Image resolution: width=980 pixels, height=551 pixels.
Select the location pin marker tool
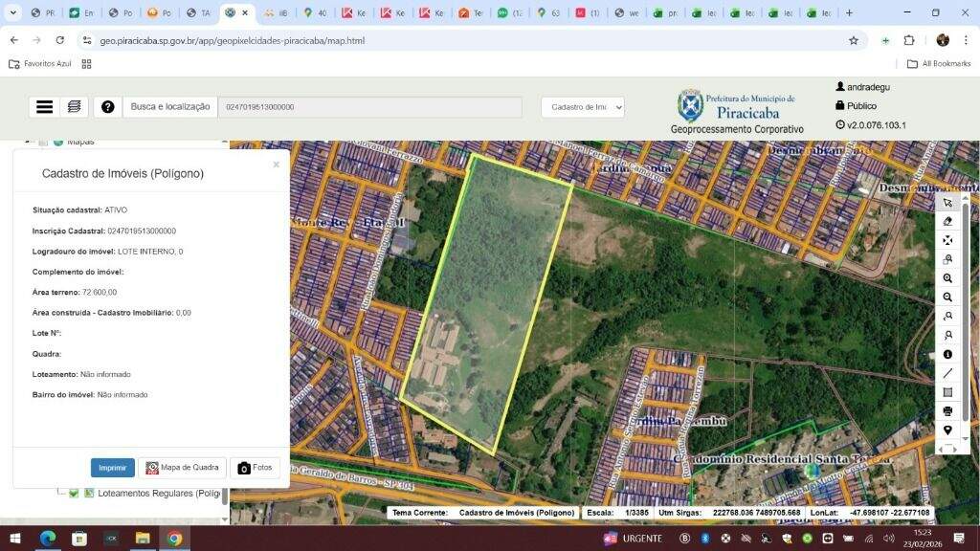947,430
